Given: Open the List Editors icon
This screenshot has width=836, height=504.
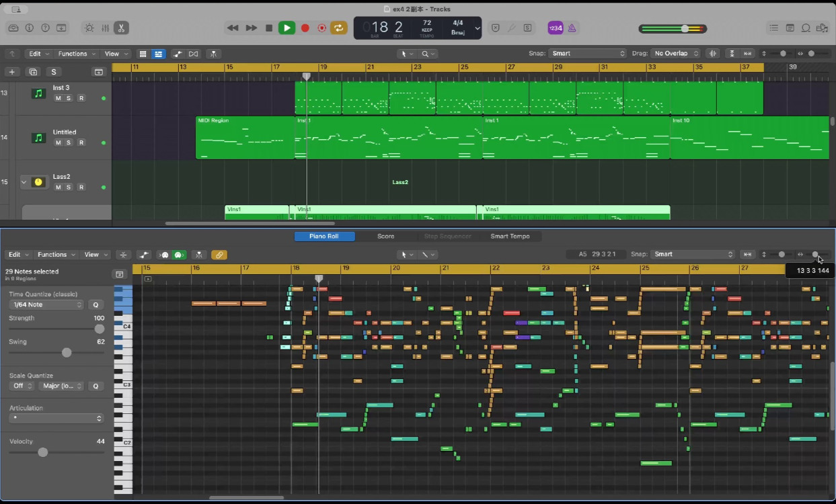Looking at the screenshot, I should 774,28.
